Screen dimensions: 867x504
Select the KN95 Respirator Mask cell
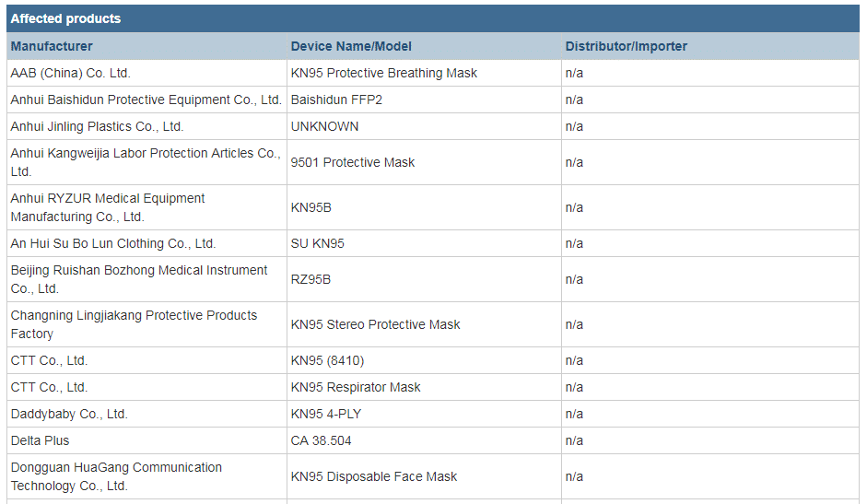point(424,387)
